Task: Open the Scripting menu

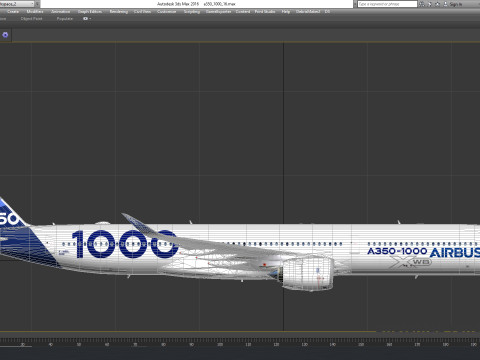Action: (192, 12)
